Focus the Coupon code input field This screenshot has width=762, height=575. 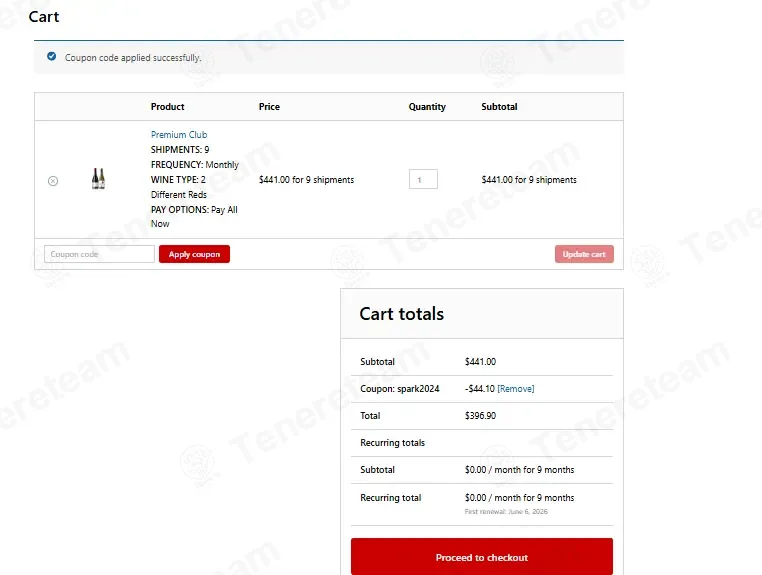[99, 254]
